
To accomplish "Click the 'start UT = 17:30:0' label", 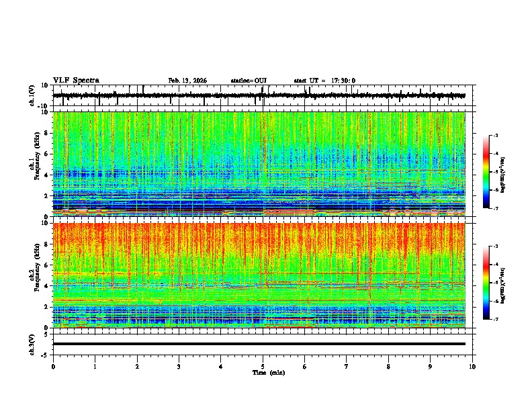I will [324, 81].
